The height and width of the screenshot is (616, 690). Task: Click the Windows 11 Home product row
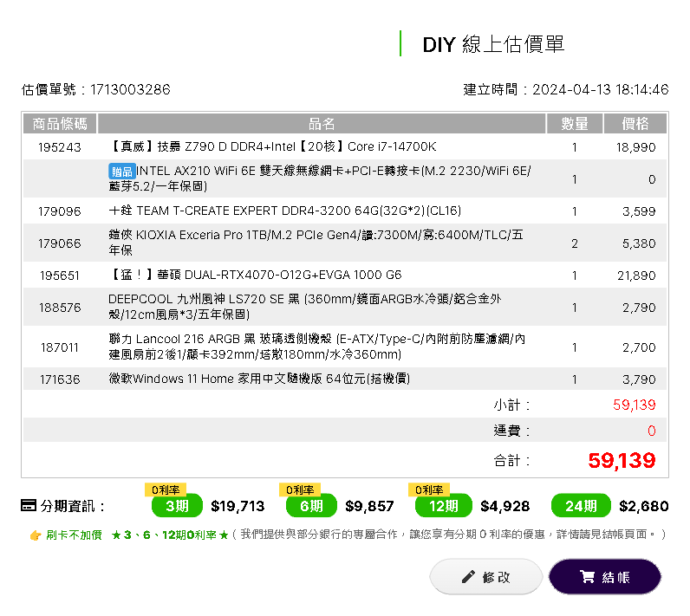(259, 379)
